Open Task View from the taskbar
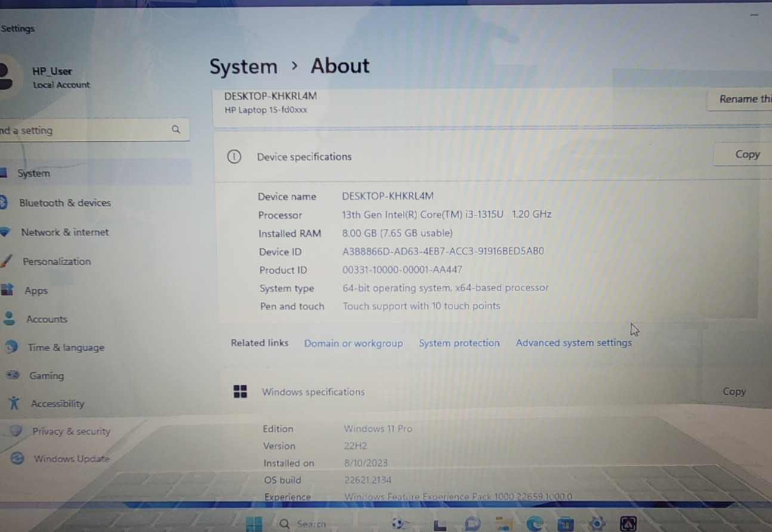Image resolution: width=772 pixels, height=532 pixels. click(440, 524)
